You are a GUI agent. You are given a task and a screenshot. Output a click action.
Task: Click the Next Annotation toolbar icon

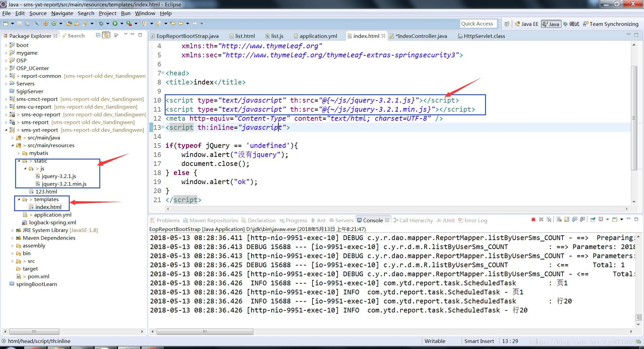point(144,23)
